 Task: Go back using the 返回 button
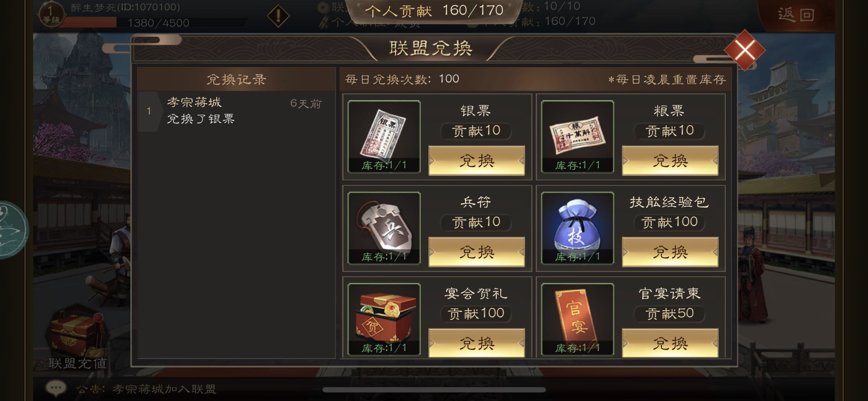coord(796,15)
